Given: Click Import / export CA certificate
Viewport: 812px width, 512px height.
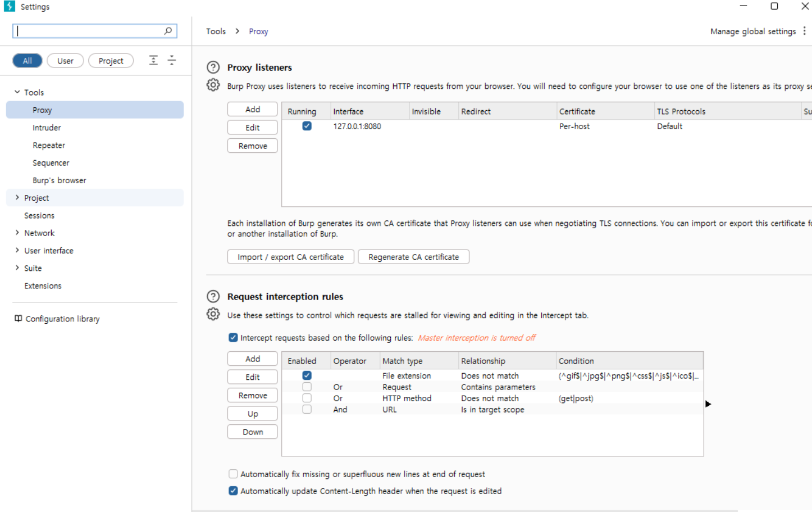Looking at the screenshot, I should click(290, 257).
